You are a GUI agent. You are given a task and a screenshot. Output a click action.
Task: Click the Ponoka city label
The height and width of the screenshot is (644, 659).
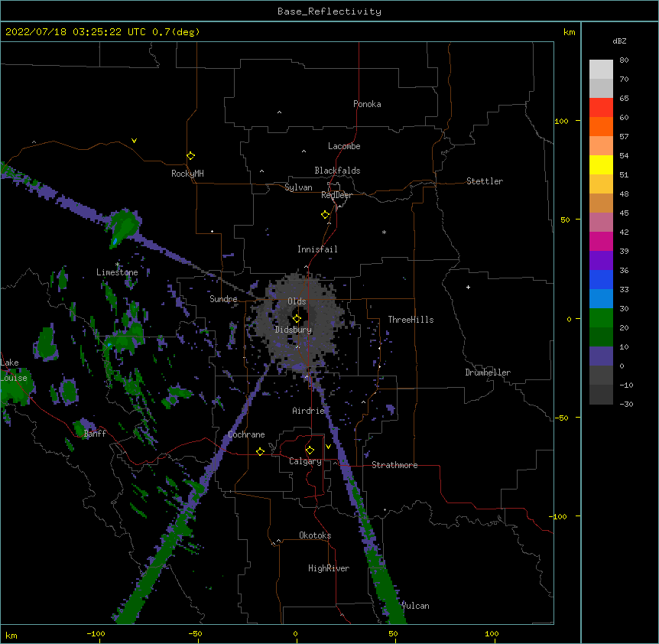(367, 104)
